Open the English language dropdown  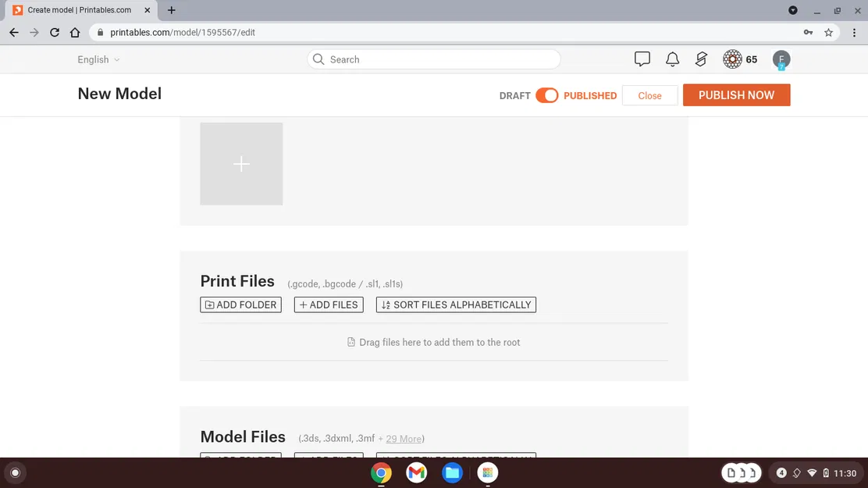coord(98,59)
